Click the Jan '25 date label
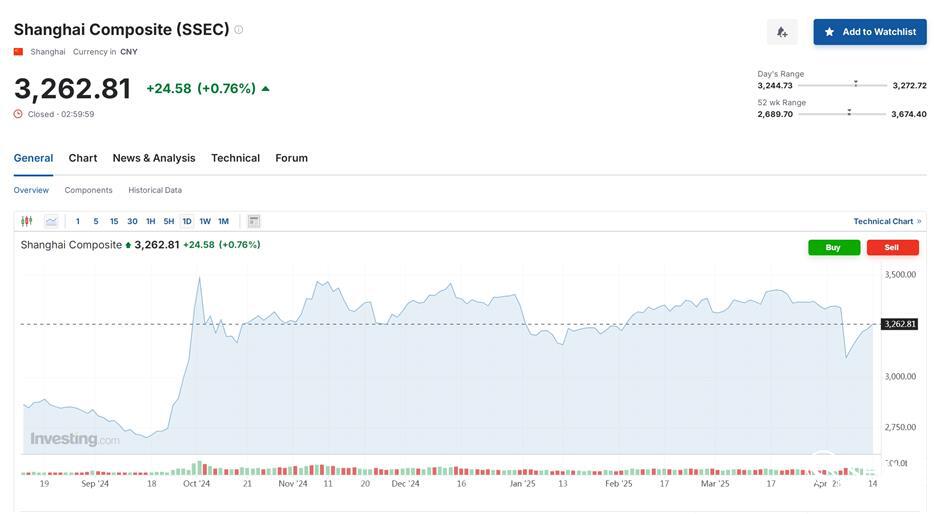 [x=523, y=483]
